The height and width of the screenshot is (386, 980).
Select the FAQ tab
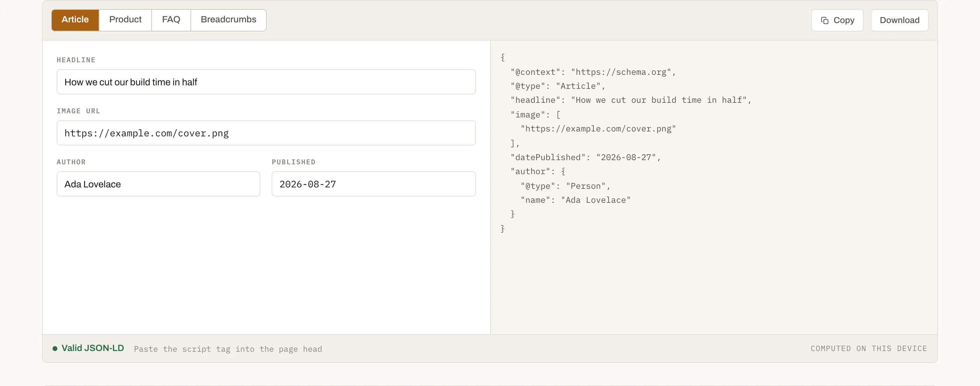(171, 20)
